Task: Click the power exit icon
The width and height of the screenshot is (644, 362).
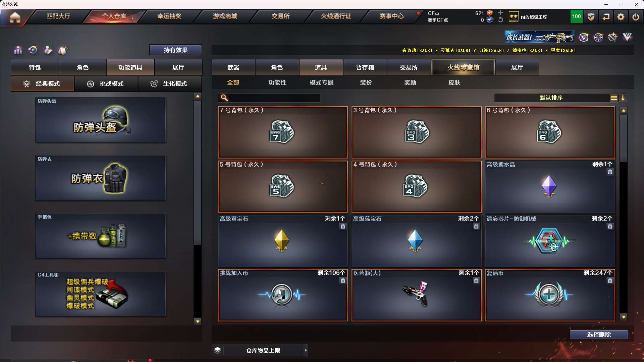Action: tap(636, 17)
